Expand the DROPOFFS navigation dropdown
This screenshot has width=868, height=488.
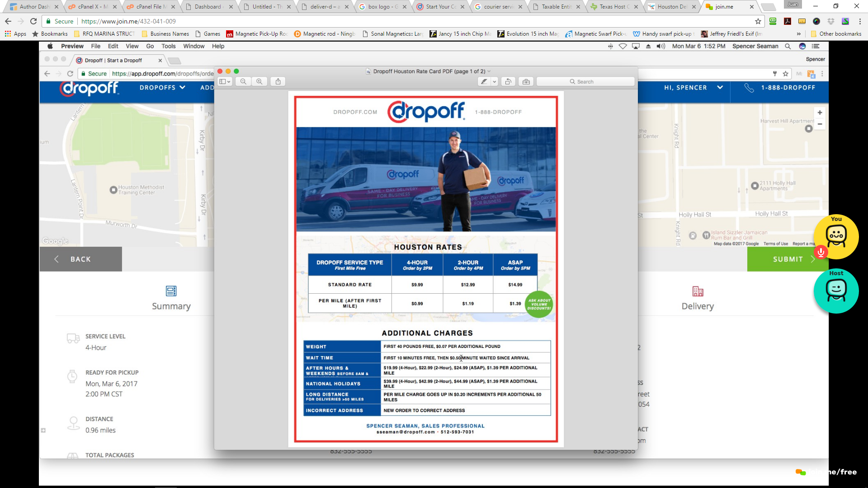click(162, 88)
